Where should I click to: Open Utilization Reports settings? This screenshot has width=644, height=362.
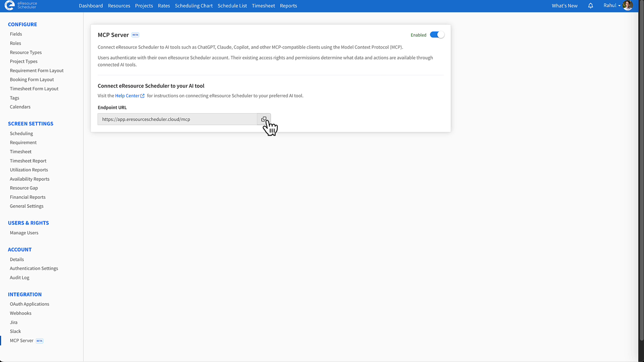29,170
